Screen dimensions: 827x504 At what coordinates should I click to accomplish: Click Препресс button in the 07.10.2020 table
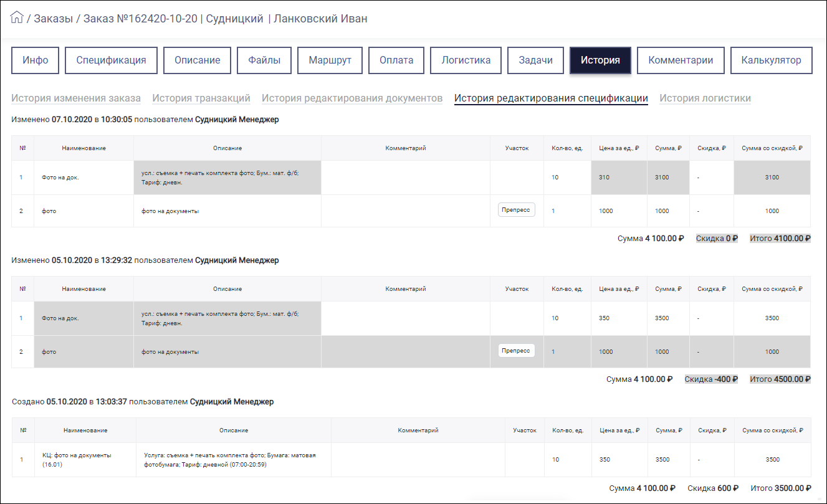point(516,210)
